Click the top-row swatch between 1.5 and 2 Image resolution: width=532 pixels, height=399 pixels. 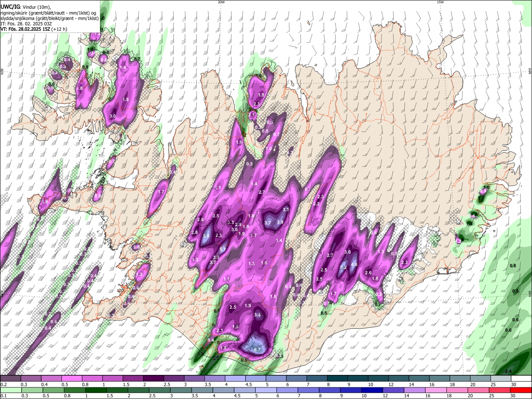point(133,379)
